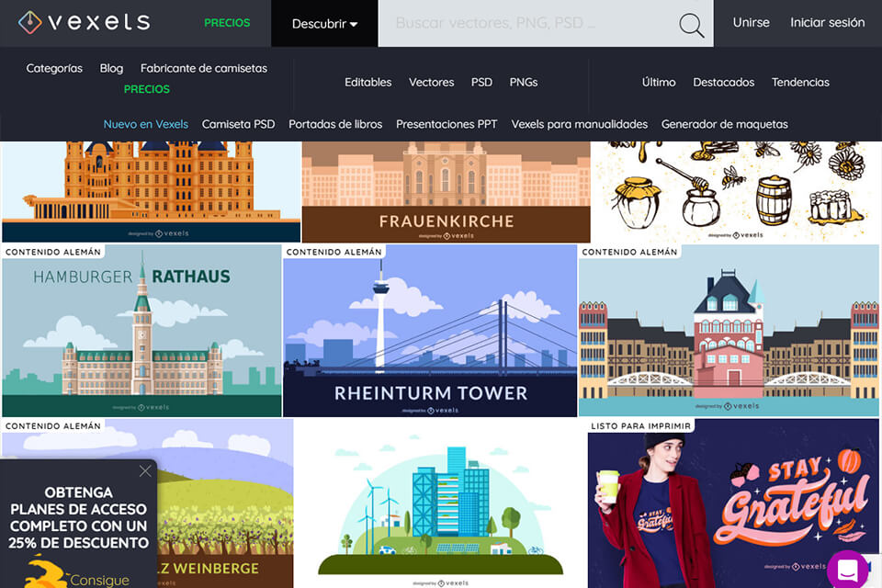
Task: Show Tendencias sorted content
Action: (x=800, y=82)
